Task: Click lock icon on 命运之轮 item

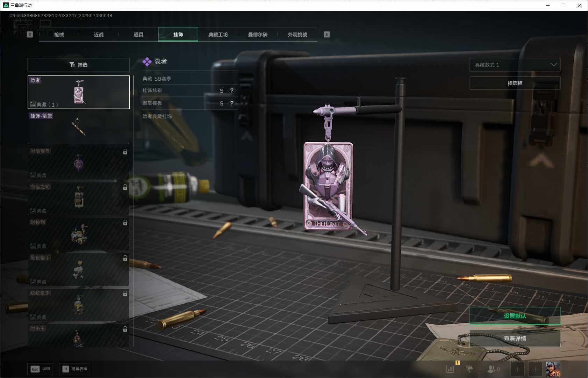Action: (x=125, y=187)
